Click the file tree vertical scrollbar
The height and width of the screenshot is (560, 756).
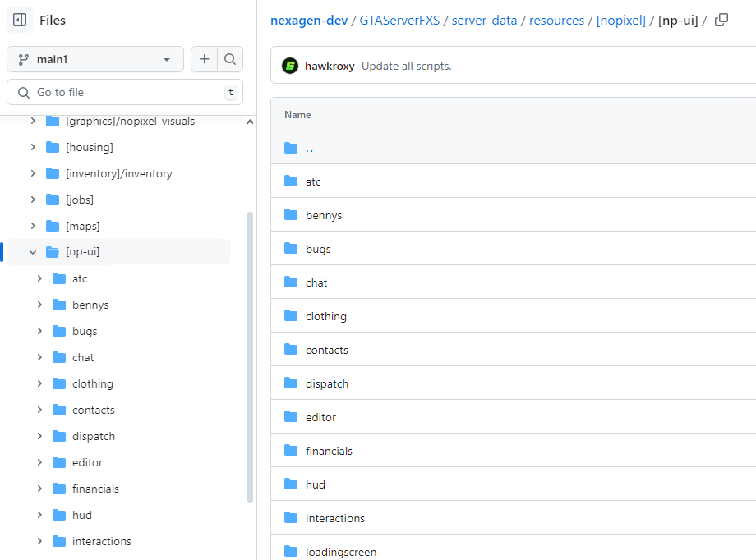[x=250, y=357]
